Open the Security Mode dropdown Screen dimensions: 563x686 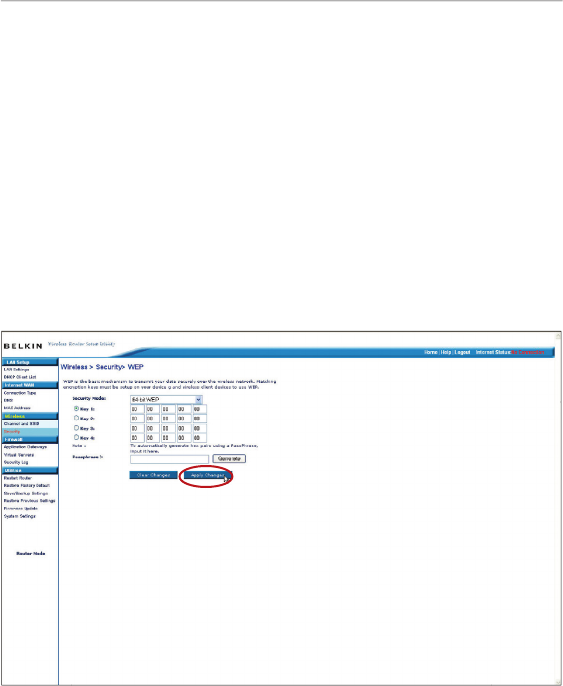coord(166,399)
